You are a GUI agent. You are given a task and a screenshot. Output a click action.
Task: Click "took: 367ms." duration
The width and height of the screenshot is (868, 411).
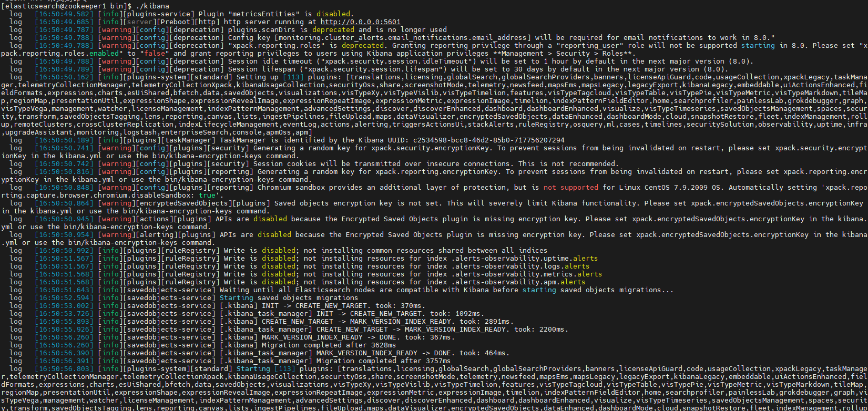coord(430,337)
